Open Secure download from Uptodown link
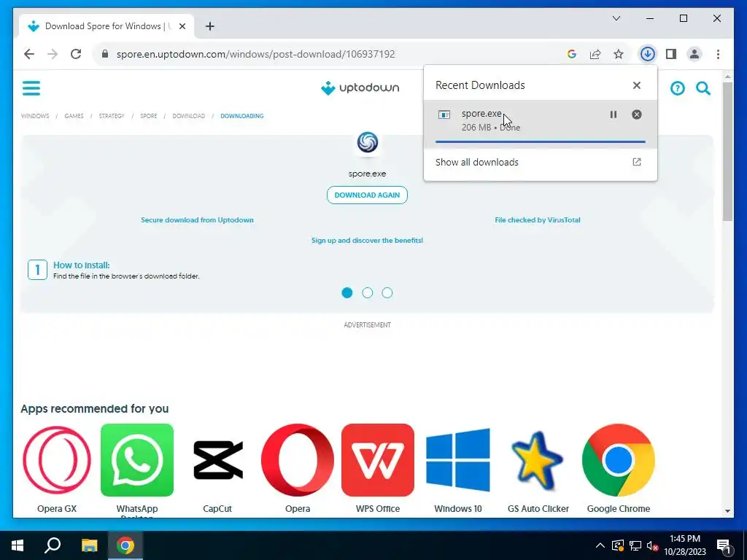 197,220
